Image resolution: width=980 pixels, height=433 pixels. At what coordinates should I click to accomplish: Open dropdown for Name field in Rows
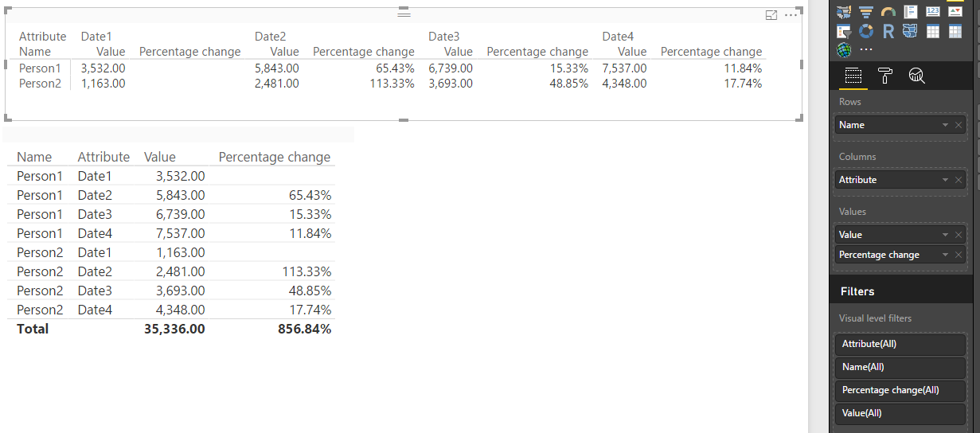pyautogui.click(x=945, y=125)
